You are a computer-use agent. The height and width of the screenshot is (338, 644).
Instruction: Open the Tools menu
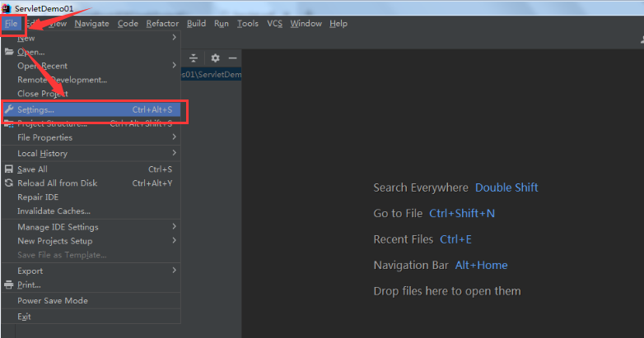[248, 24]
